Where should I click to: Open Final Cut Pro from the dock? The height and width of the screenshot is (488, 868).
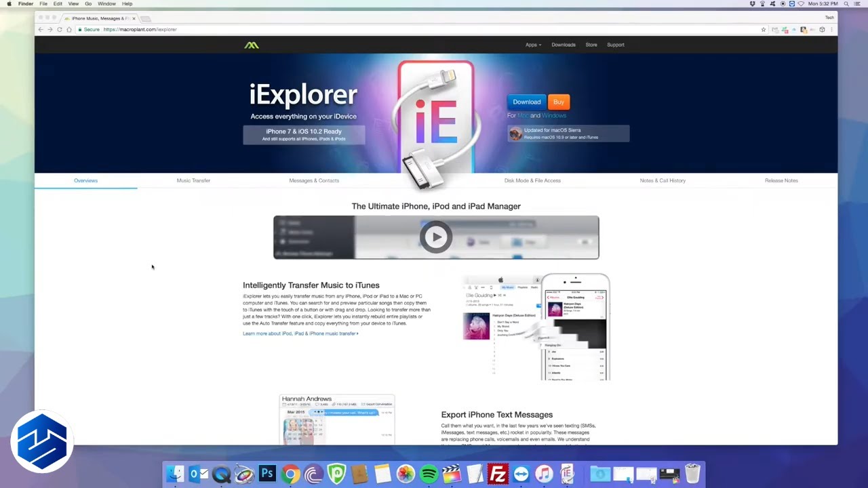452,474
